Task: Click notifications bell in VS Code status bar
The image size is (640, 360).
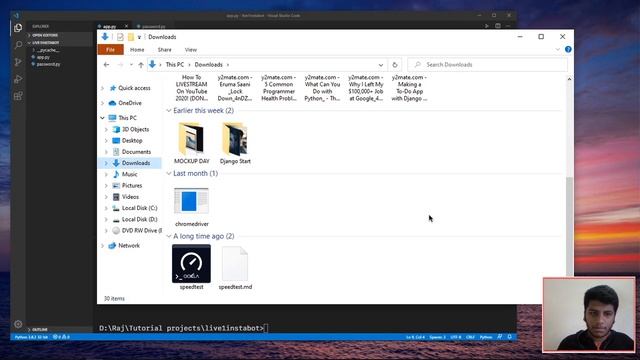Action: click(x=509, y=337)
